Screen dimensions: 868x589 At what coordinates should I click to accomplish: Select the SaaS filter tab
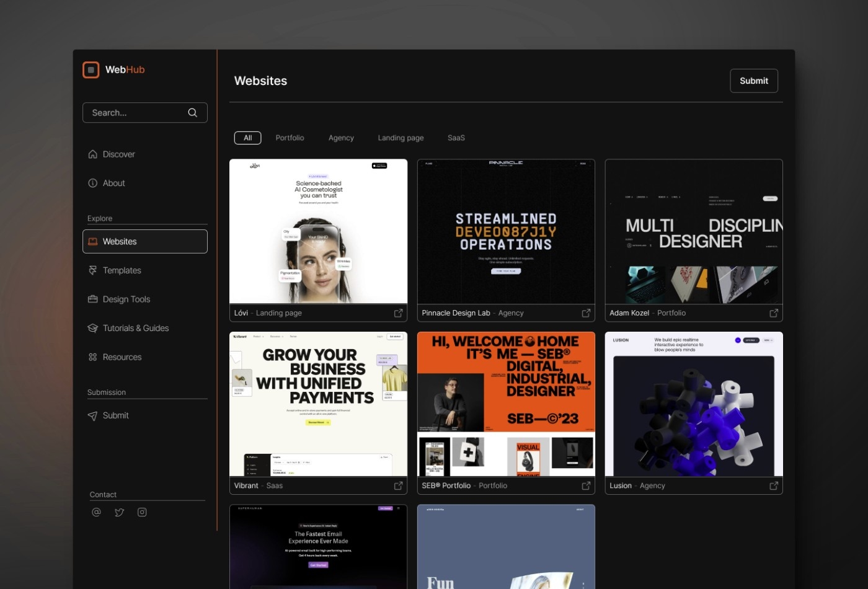click(456, 138)
